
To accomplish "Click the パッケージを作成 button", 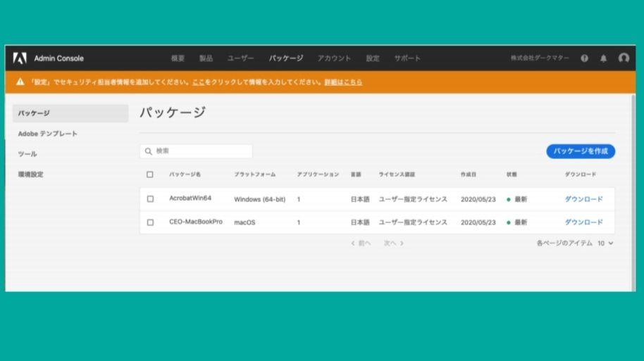I will coord(581,151).
